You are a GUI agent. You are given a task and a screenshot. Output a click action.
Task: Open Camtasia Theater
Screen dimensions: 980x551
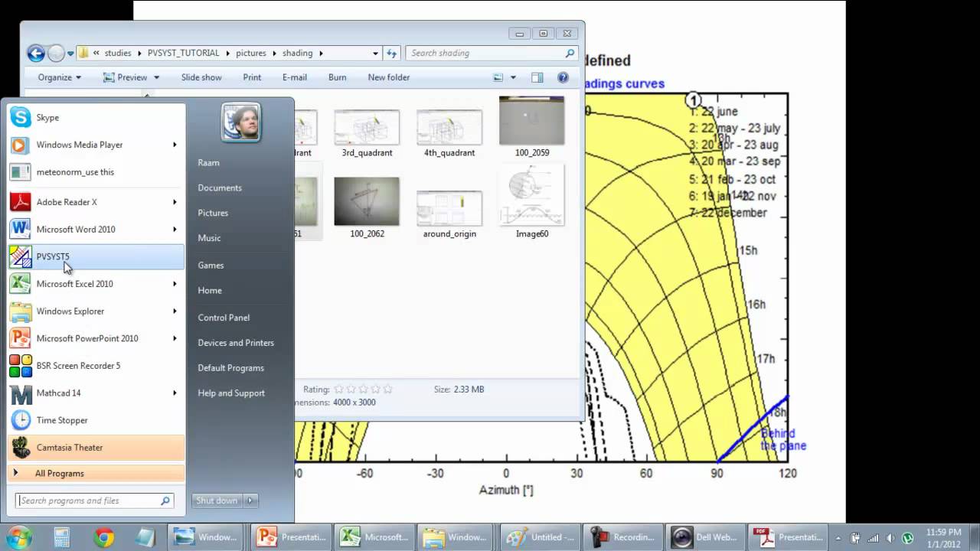(x=96, y=448)
